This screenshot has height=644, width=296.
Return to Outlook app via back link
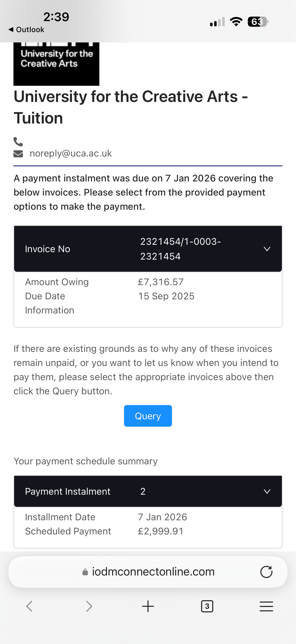(26, 30)
